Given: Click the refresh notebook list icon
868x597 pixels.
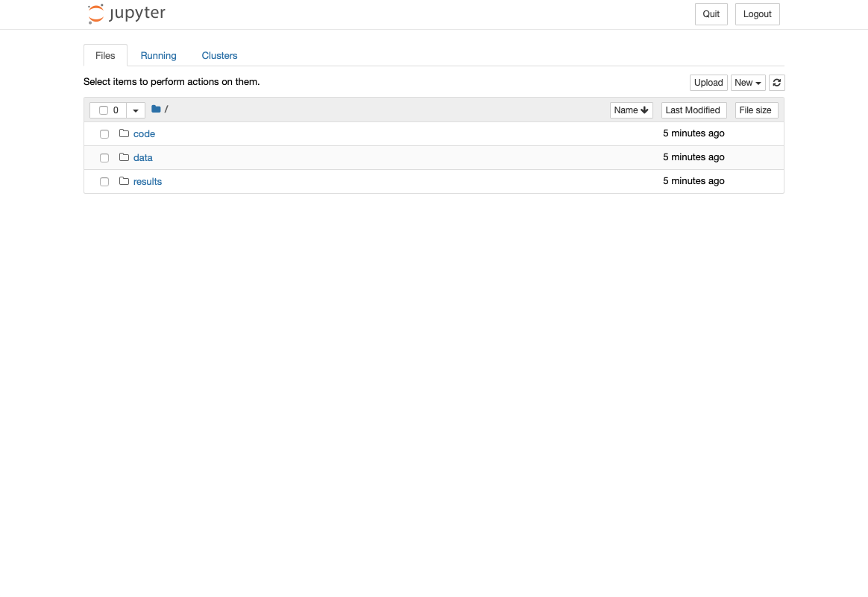Looking at the screenshot, I should pos(776,82).
